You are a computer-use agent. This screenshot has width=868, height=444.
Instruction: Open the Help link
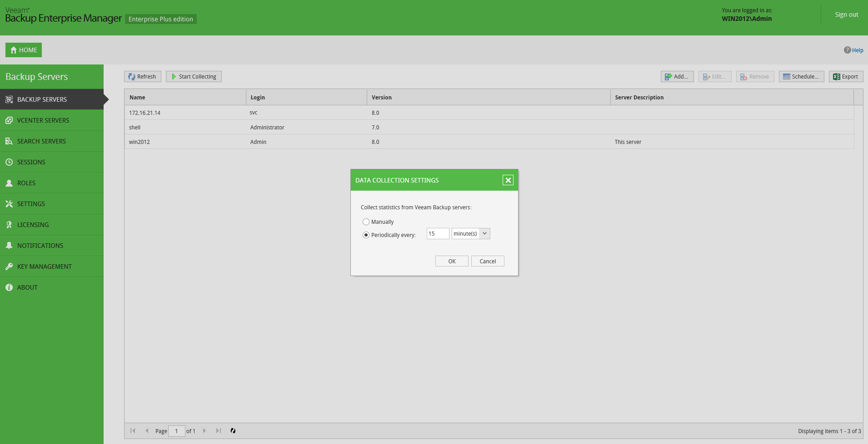point(854,50)
